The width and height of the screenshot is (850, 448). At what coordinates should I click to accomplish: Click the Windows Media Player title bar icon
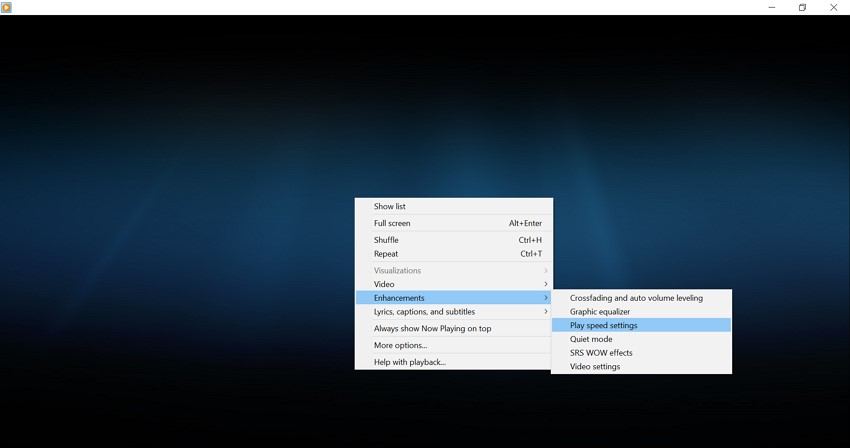pos(6,7)
